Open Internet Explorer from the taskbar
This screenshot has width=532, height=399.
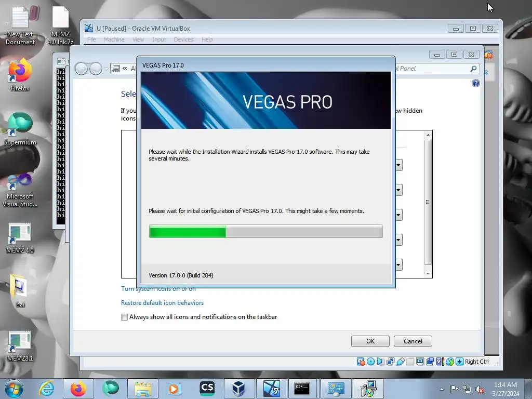(x=46, y=389)
